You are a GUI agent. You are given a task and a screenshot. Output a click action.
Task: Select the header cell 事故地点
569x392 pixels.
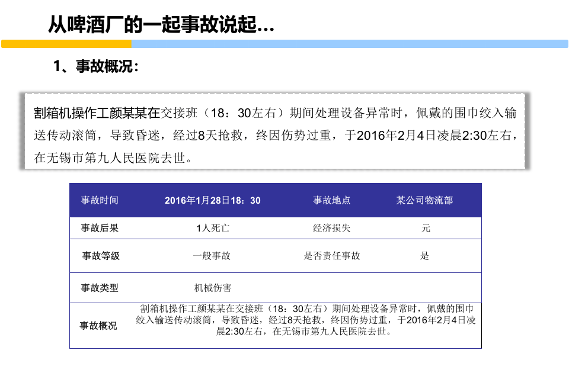331,200
